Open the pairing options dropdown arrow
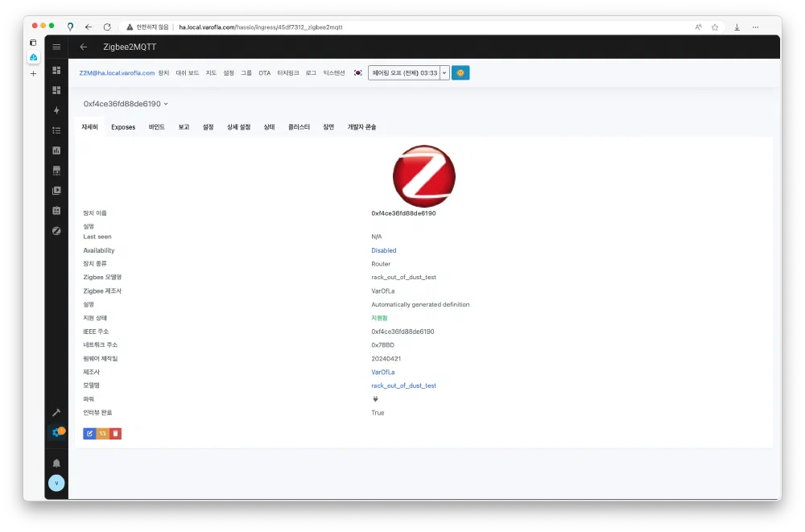The height and width of the screenshot is (532, 805). (444, 73)
